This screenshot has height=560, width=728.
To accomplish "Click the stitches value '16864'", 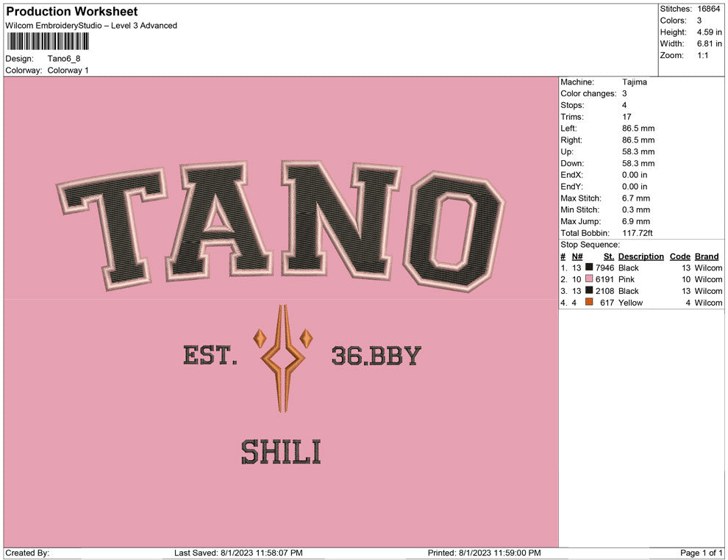I will click(x=708, y=9).
